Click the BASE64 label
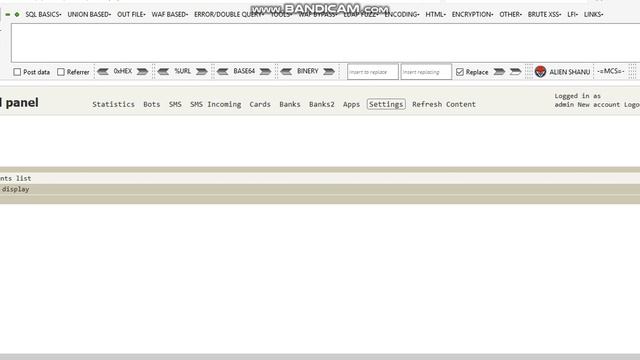The image size is (640, 360). pos(244,71)
